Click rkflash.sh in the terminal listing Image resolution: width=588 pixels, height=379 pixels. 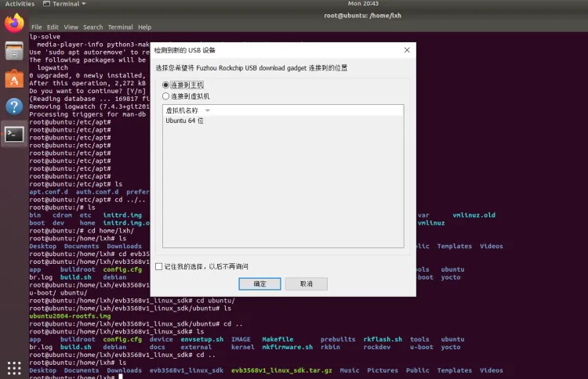click(x=383, y=339)
